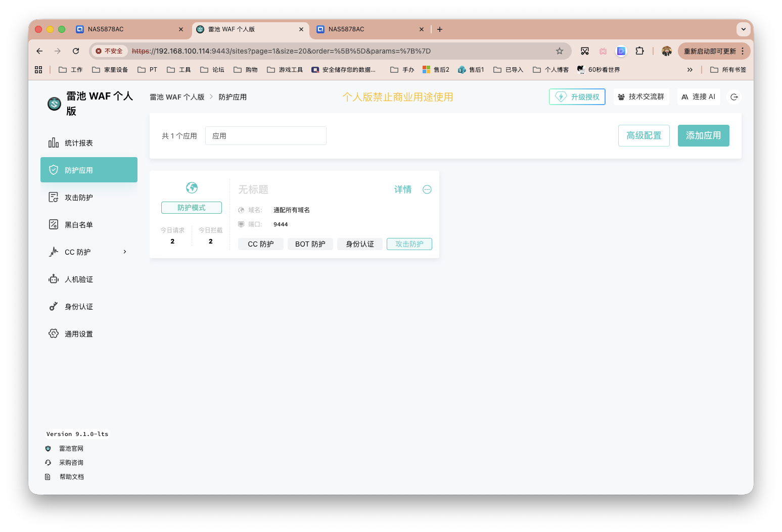This screenshot has width=782, height=532.
Task: Open the ellipsis menu on the 无标题 card
Action: point(427,189)
